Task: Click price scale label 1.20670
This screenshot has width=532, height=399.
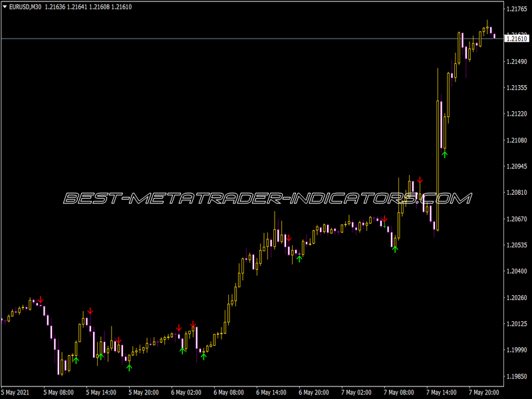Action: click(x=517, y=219)
